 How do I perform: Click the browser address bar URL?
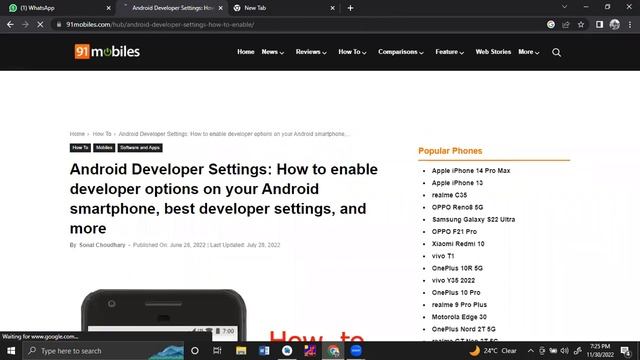[160, 24]
